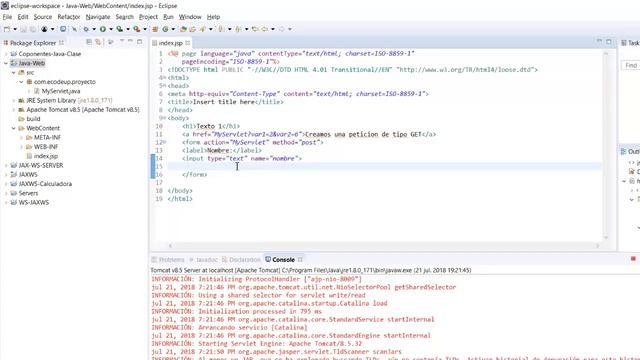Open the Project menu
640x360 pixels.
(148, 17)
